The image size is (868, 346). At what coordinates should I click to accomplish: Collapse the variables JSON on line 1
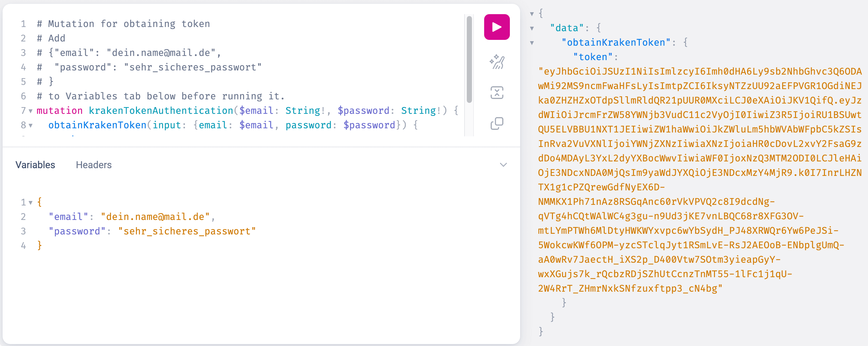pyautogui.click(x=31, y=202)
